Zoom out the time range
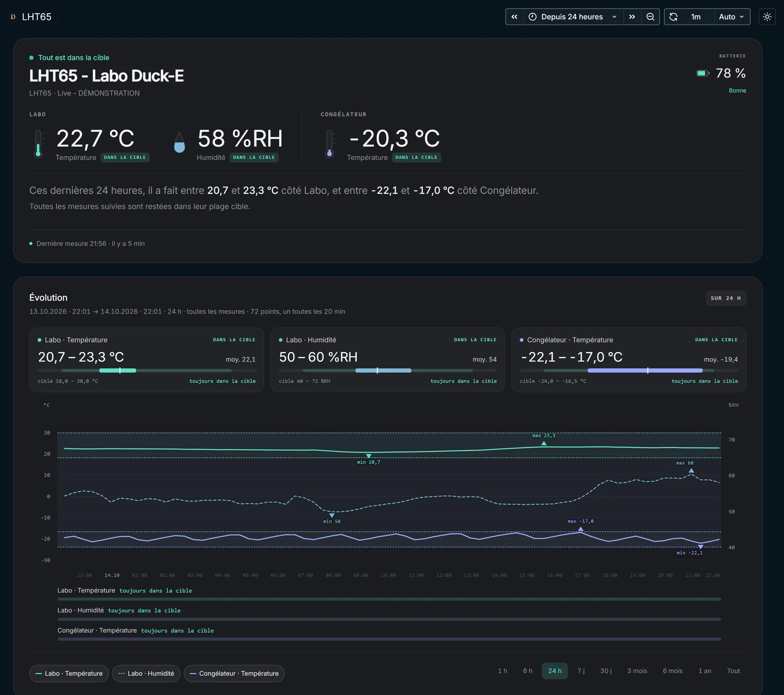This screenshot has width=784, height=695. tap(650, 17)
